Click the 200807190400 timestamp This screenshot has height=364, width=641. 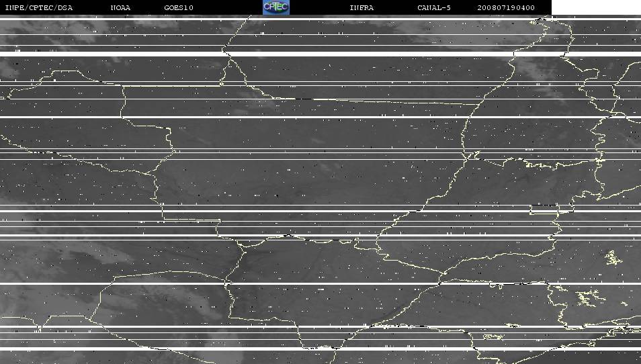506,8
